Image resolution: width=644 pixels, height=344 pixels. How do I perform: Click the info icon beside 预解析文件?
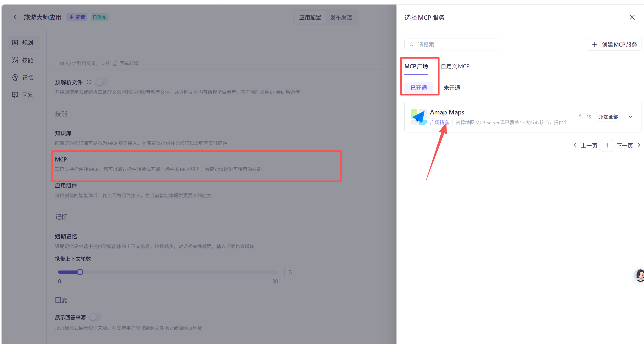pyautogui.click(x=89, y=82)
